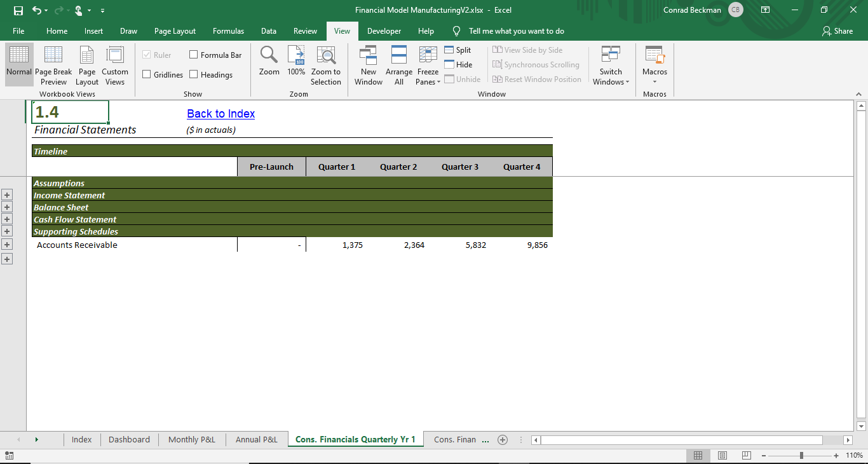Image resolution: width=868 pixels, height=464 pixels.
Task: Enable the Headings checkbox
Action: point(194,74)
